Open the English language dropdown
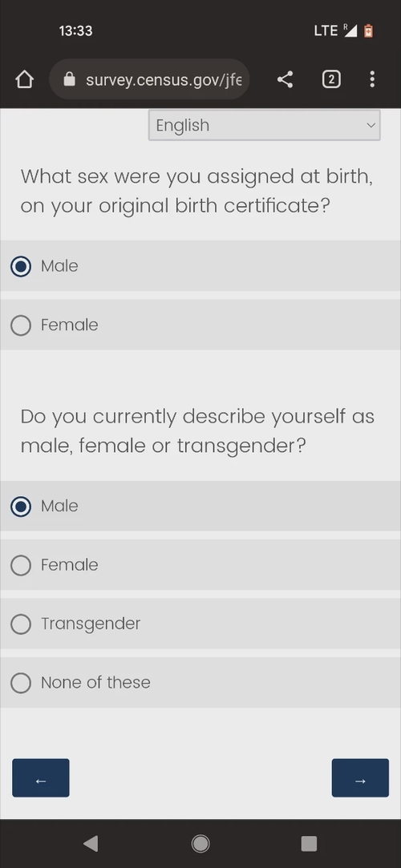 (264, 126)
